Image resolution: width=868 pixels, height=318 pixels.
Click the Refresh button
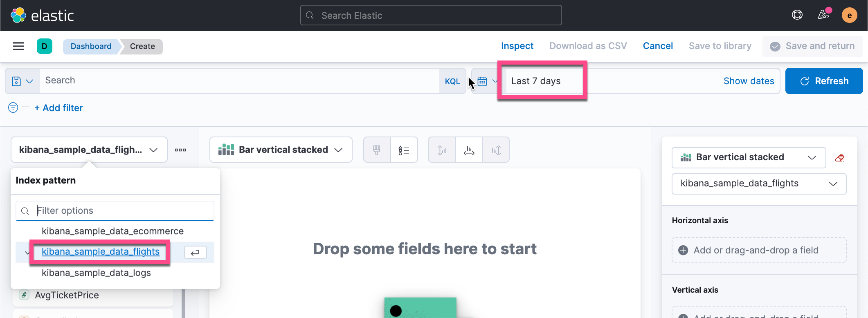click(x=824, y=81)
